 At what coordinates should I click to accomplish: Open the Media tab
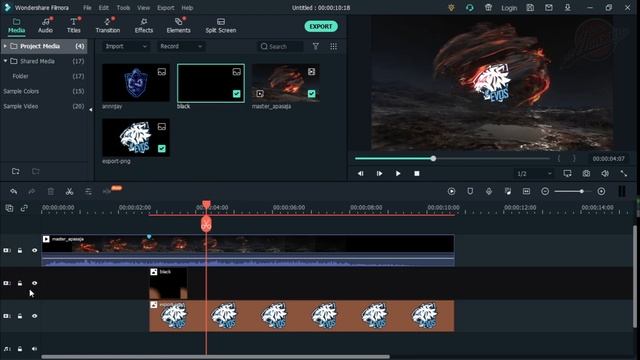click(x=16, y=25)
